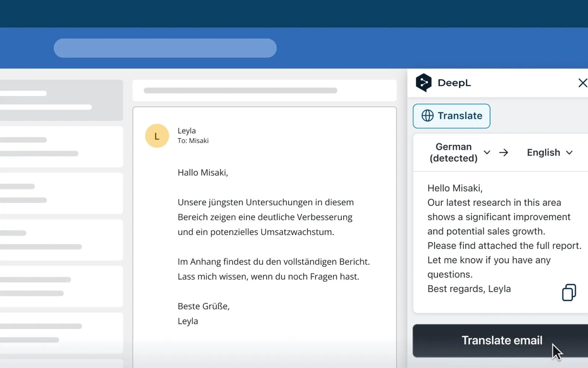The image size is (588, 368).
Task: Click the DeepL logo icon
Action: (423, 83)
